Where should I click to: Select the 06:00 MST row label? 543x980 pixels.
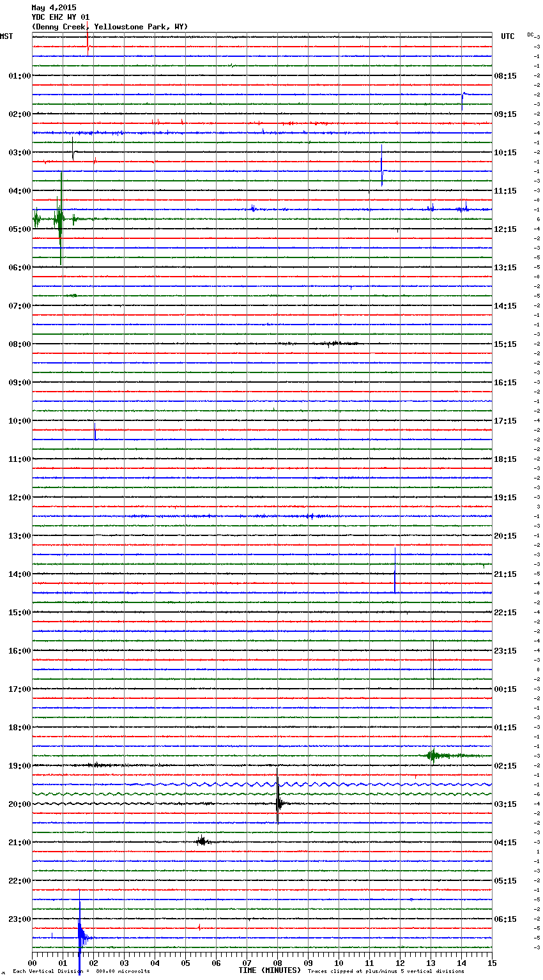point(20,268)
